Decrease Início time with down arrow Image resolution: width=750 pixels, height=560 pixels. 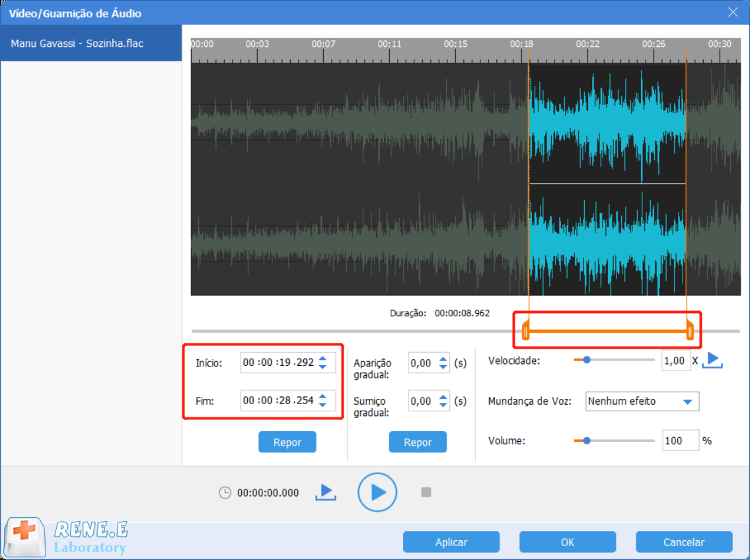(x=323, y=367)
